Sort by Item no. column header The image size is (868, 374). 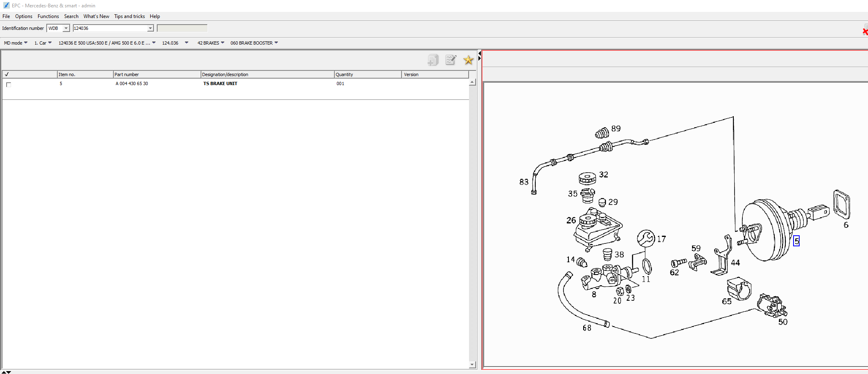(85, 74)
